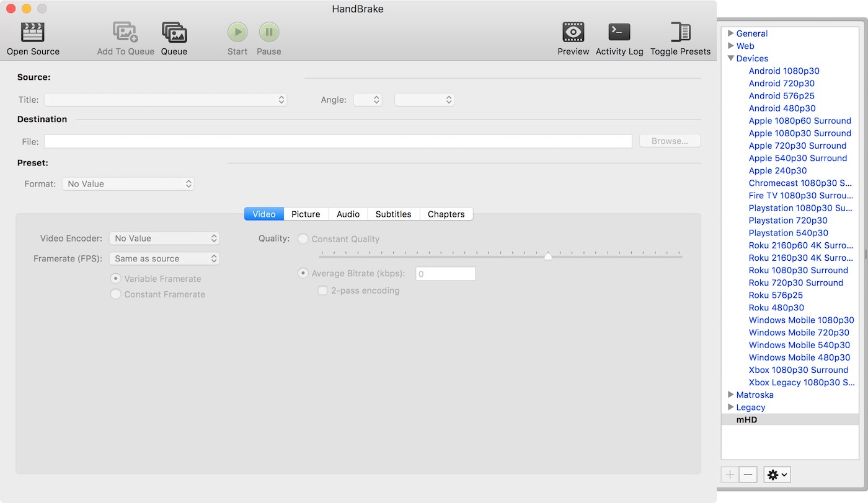Switch to the Audio tab

point(348,214)
